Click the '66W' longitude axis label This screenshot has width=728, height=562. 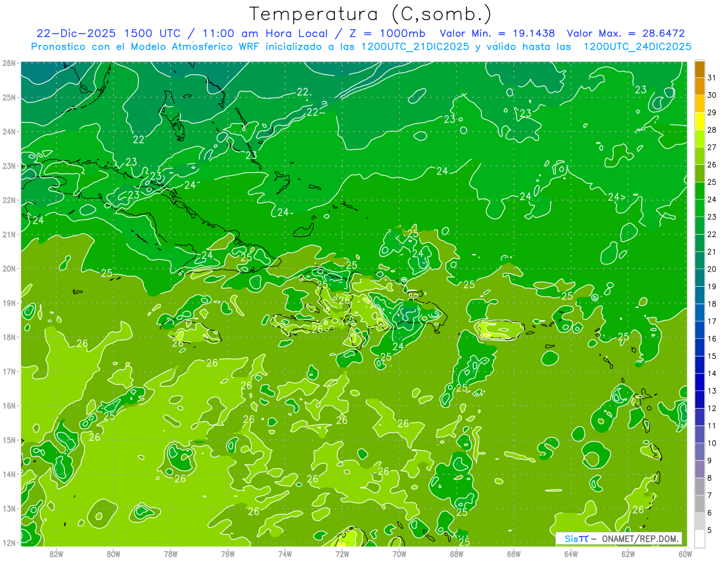click(513, 554)
